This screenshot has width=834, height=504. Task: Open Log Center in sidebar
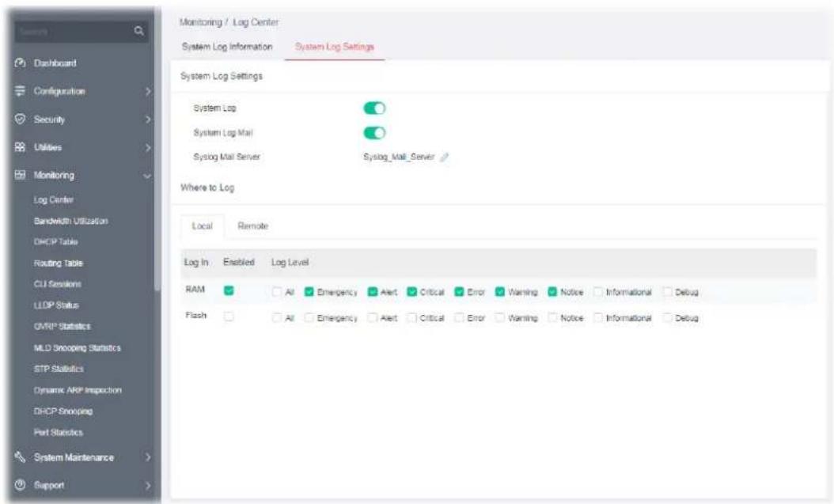[x=54, y=200]
